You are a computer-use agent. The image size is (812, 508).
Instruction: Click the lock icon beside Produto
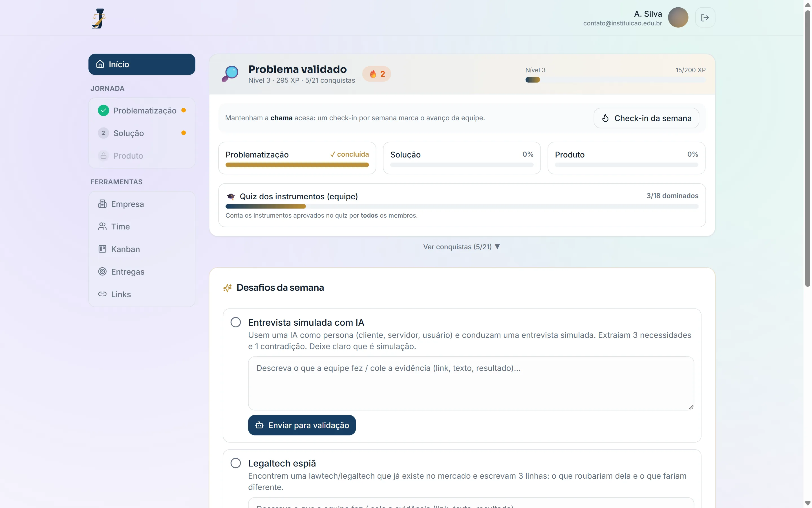tap(103, 156)
